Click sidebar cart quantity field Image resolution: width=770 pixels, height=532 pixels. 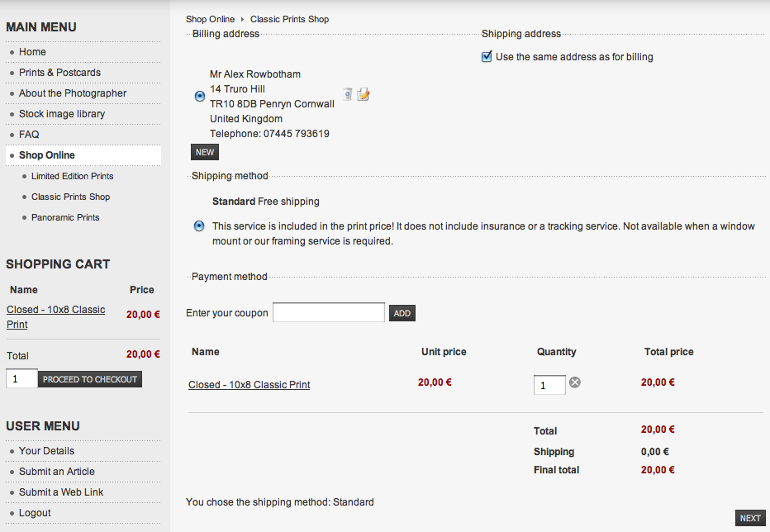pos(21,378)
